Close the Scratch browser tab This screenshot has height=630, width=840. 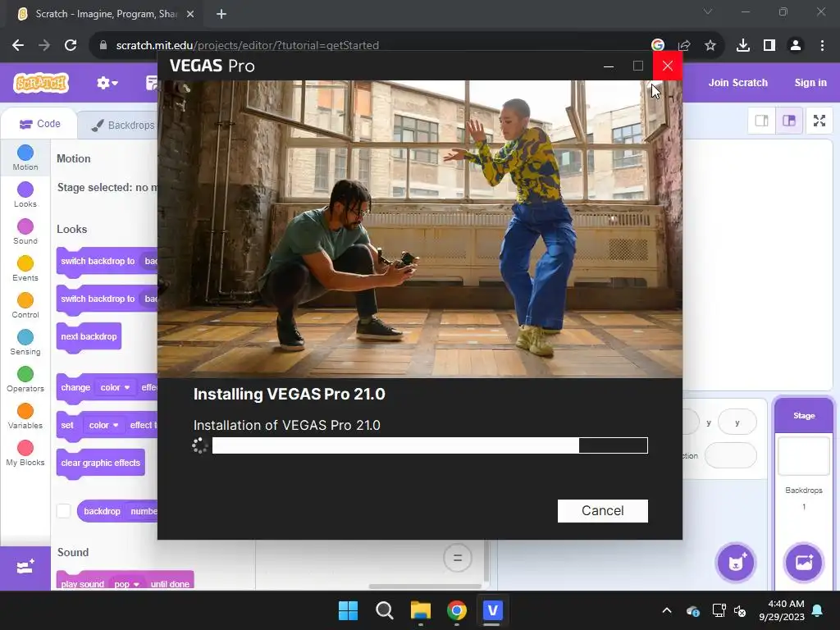[190, 14]
